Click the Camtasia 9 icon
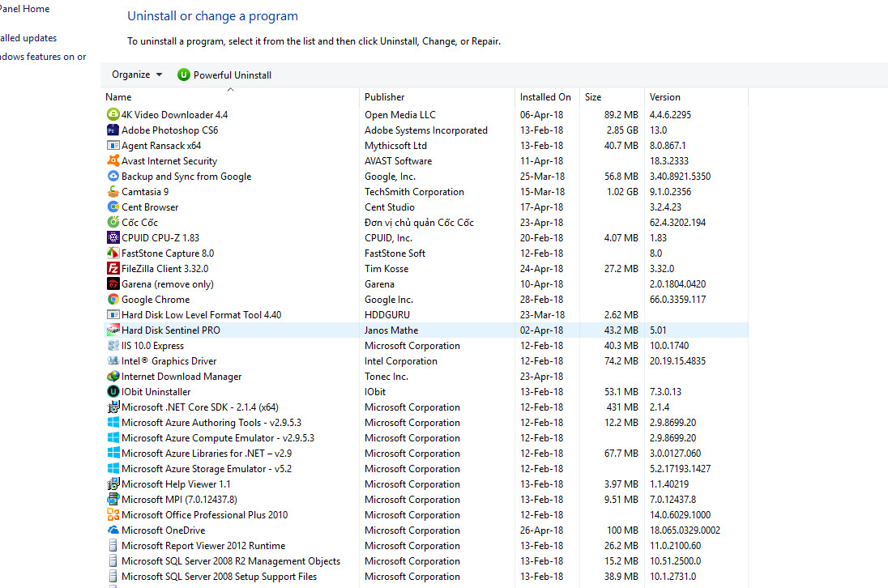The width and height of the screenshot is (888, 588). coord(113,191)
